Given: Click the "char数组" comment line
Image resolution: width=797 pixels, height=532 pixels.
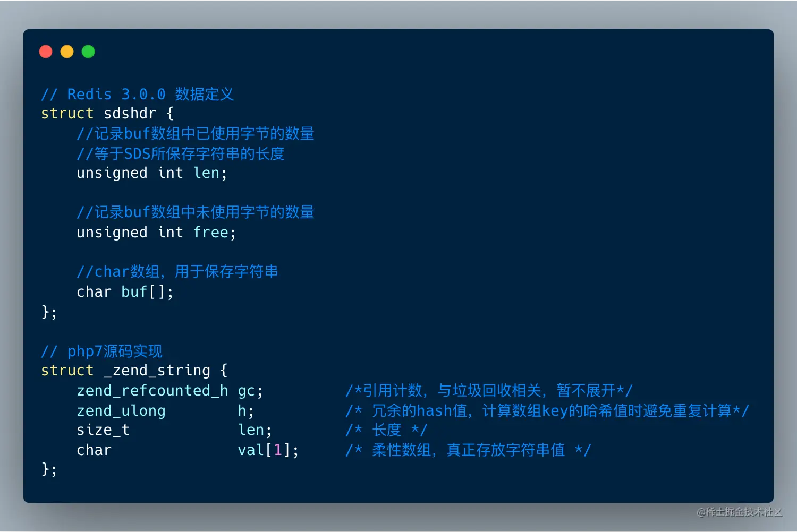Looking at the screenshot, I should pyautogui.click(x=177, y=272).
